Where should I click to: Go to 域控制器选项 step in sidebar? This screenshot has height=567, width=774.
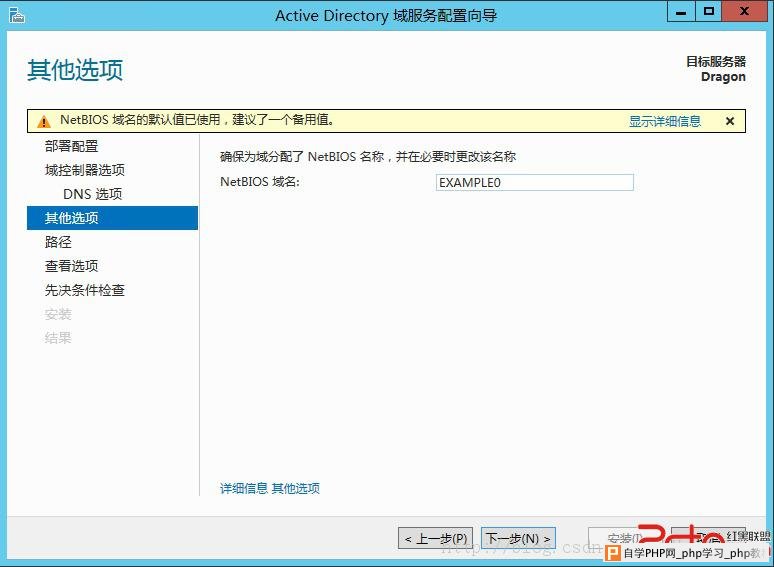(x=84, y=170)
